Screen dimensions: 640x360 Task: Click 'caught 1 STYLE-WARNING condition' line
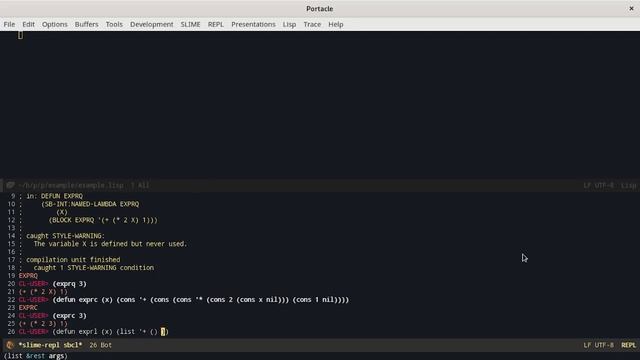coord(94,268)
